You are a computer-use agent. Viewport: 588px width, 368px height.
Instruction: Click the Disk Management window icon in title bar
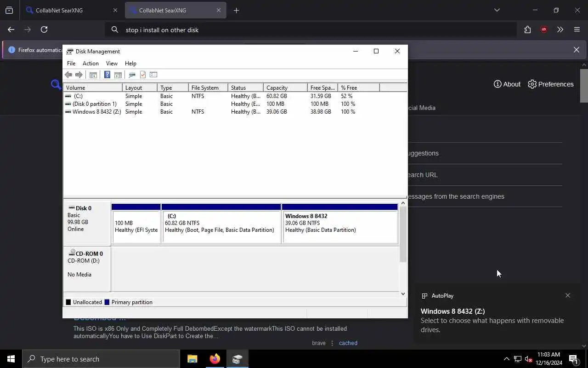(70, 51)
